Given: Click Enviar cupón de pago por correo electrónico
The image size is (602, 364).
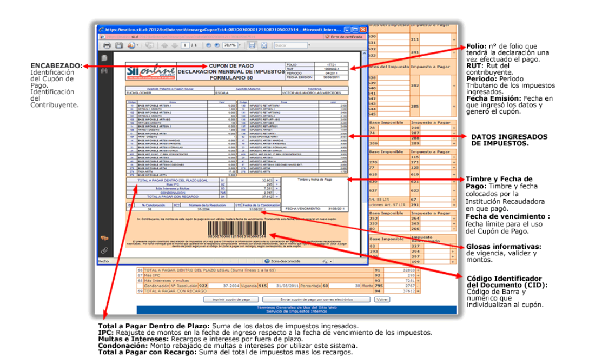Looking at the screenshot, I should click(316, 300).
